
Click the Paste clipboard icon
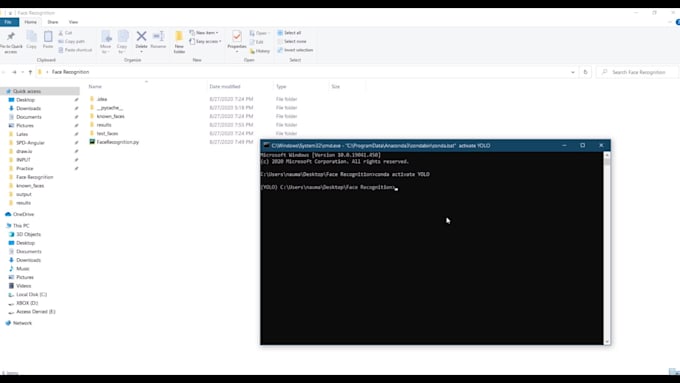pyautogui.click(x=48, y=36)
